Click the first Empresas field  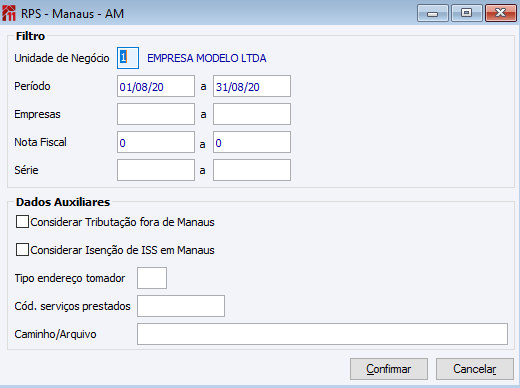[x=156, y=114]
